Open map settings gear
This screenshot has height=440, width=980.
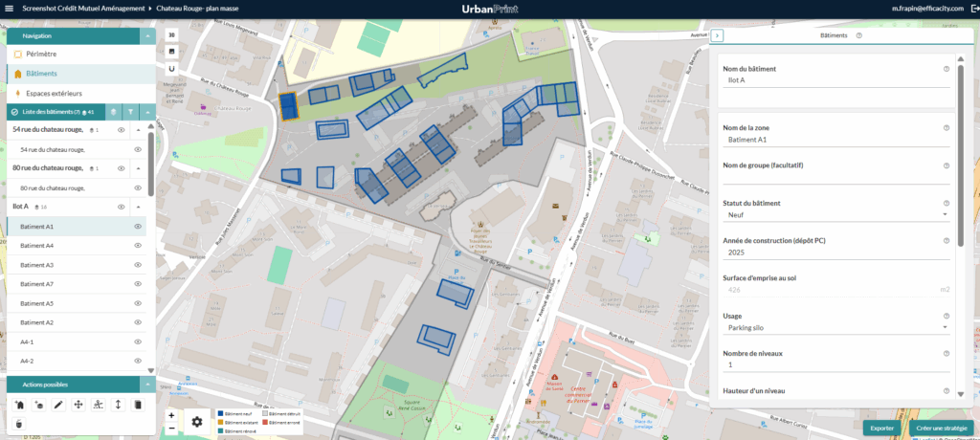point(196,421)
